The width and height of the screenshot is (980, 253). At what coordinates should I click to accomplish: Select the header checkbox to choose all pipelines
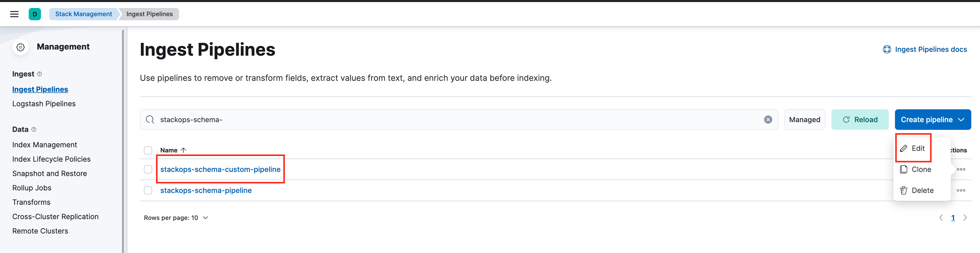(148, 150)
